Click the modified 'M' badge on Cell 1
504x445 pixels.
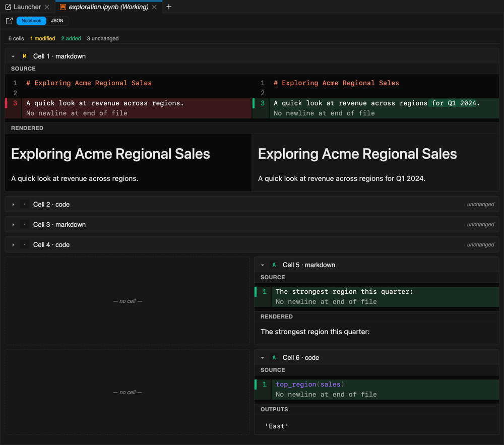(24, 56)
